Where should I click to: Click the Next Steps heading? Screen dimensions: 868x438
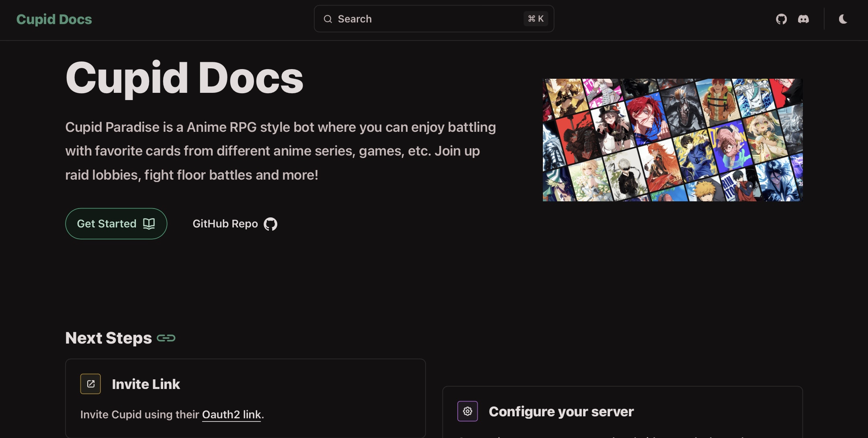pos(108,338)
